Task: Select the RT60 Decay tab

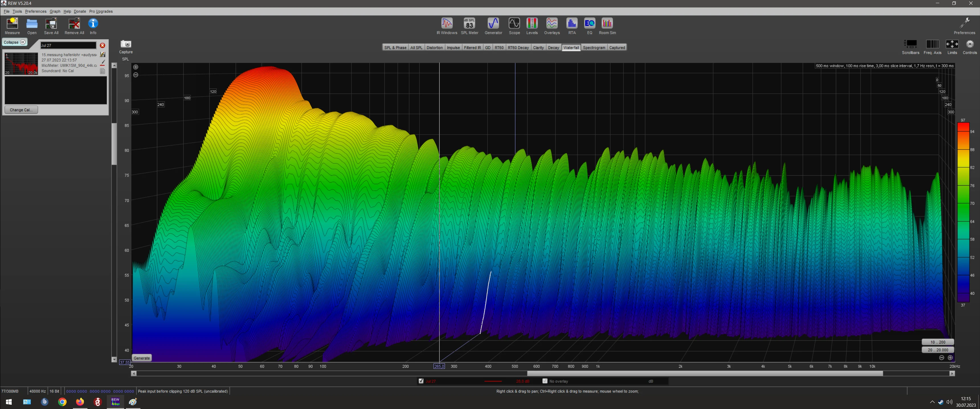Action: pos(518,48)
